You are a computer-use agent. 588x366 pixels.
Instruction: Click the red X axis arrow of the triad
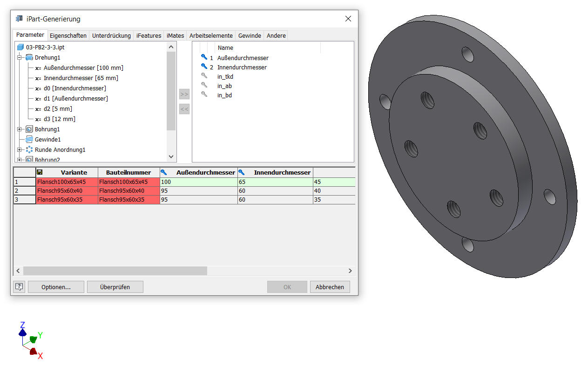(33, 351)
